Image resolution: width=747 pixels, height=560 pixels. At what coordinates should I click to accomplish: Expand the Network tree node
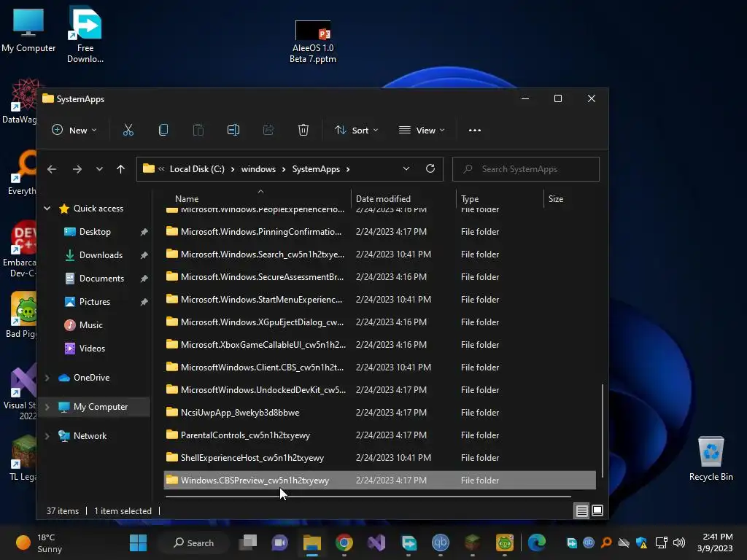47,436
